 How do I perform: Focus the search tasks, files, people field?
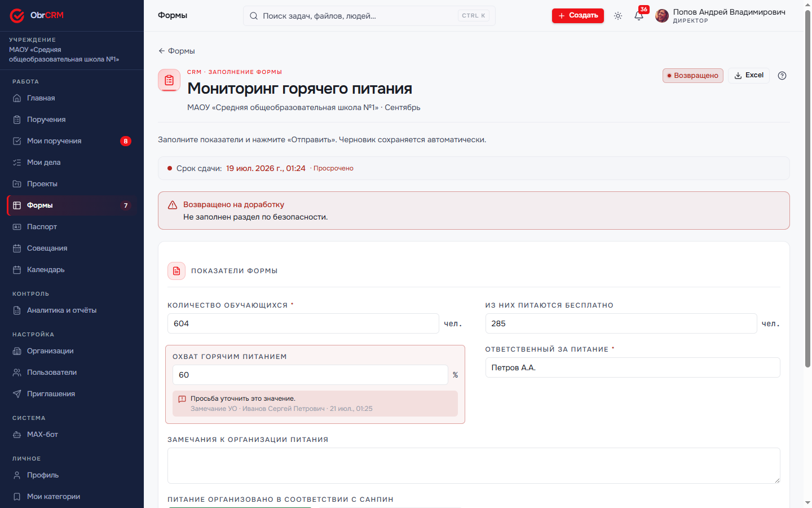369,16
